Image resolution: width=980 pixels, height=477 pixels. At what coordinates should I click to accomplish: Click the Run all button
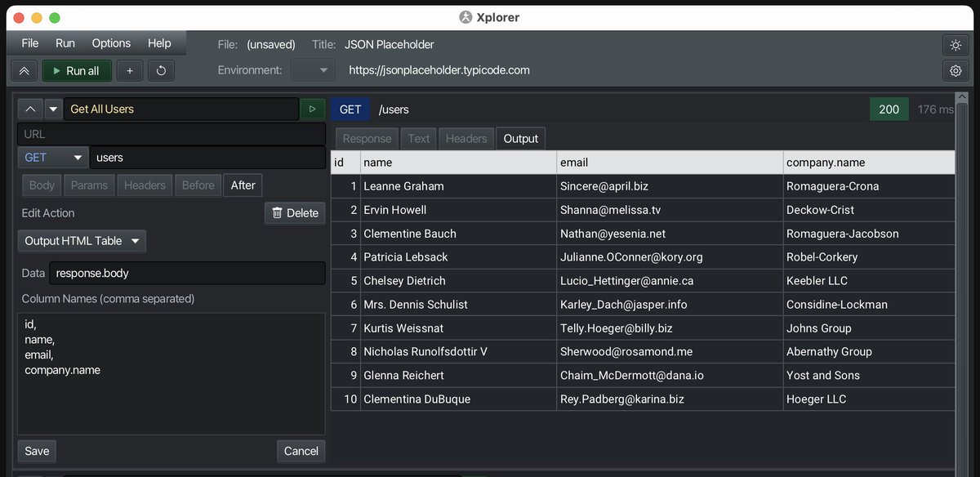click(76, 71)
